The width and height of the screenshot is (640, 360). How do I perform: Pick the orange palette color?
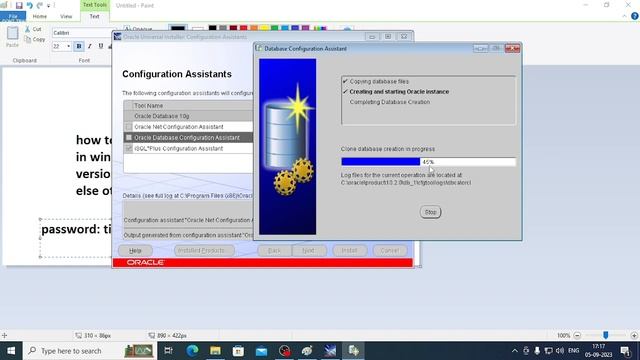point(254,28)
